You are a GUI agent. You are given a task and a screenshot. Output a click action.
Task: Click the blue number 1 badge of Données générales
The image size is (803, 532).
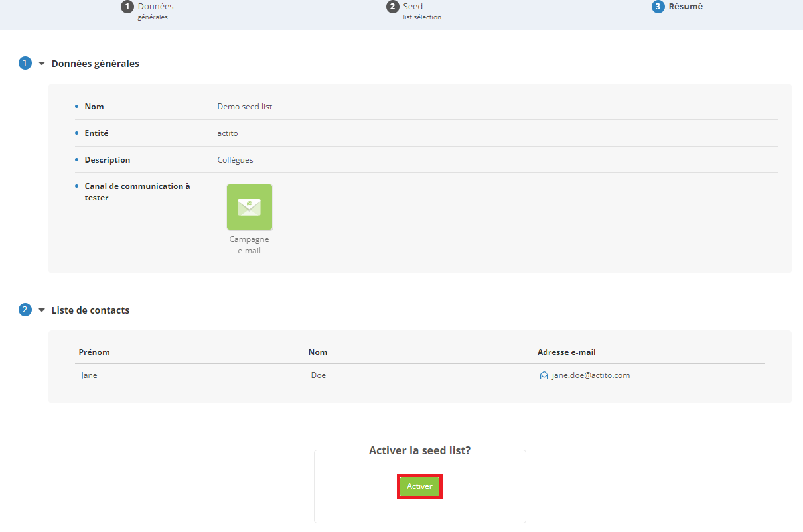25,64
